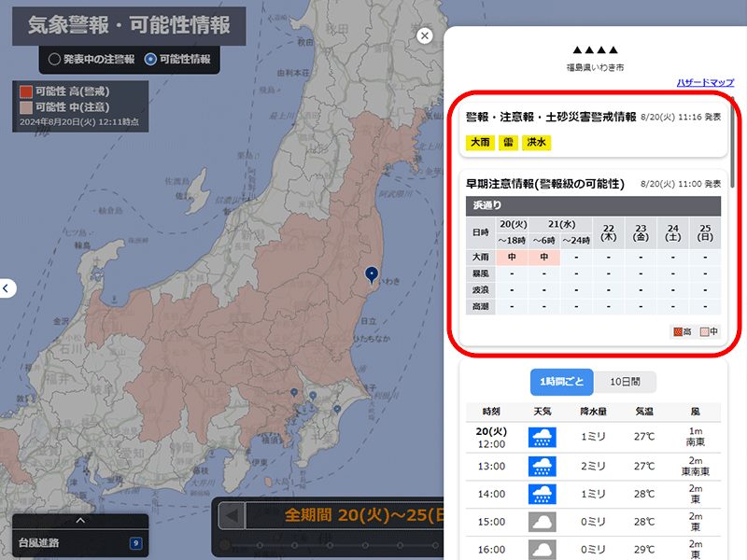This screenshot has width=747, height=560.
Task: Click the yellow 洪水 warning badge
Action: (x=537, y=143)
